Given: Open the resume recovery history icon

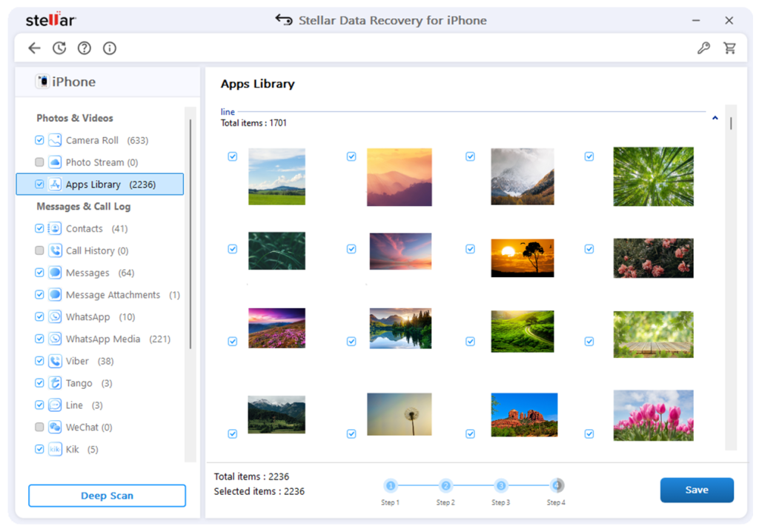Looking at the screenshot, I should pos(59,48).
